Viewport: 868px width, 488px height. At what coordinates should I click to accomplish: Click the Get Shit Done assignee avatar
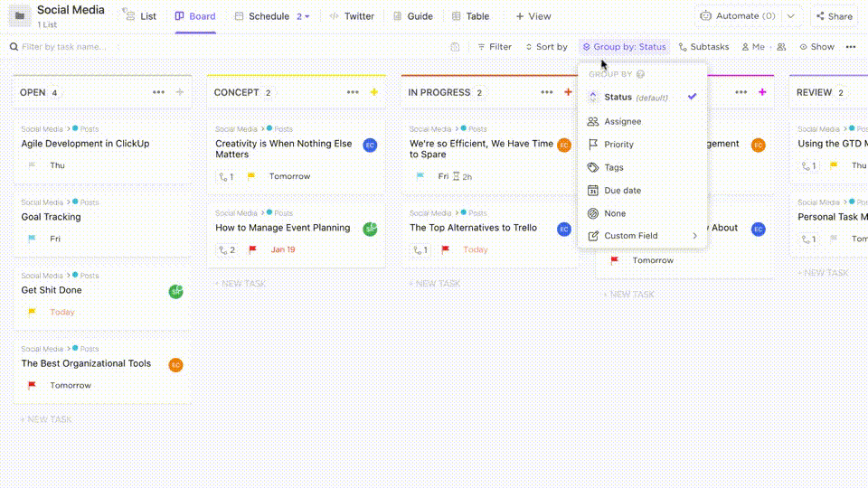pos(175,292)
